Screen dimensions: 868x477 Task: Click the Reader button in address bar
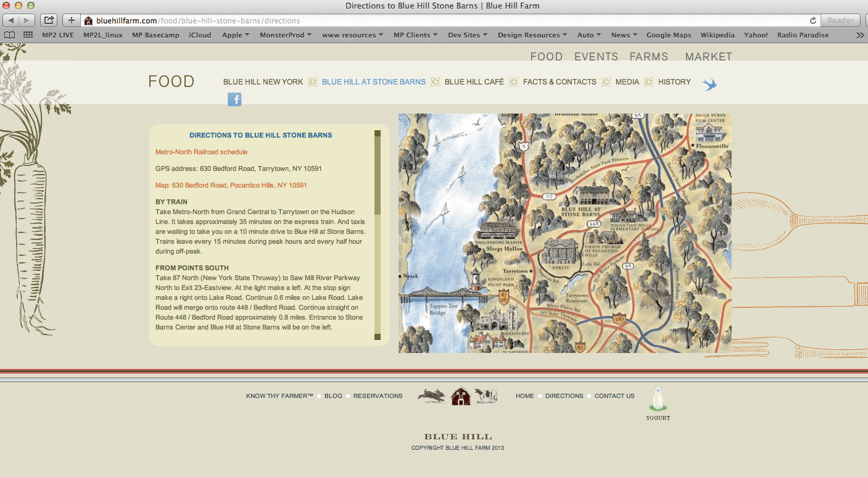tap(841, 20)
